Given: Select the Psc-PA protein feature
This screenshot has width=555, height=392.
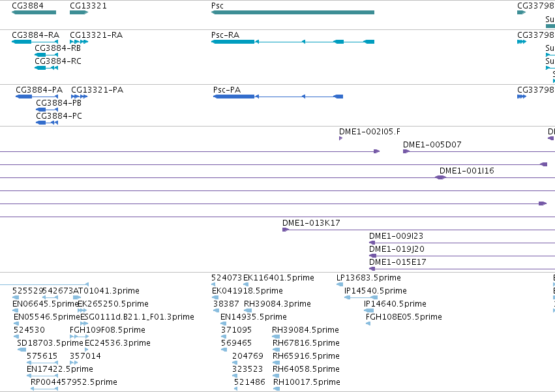Looking at the screenshot, I should [278, 97].
